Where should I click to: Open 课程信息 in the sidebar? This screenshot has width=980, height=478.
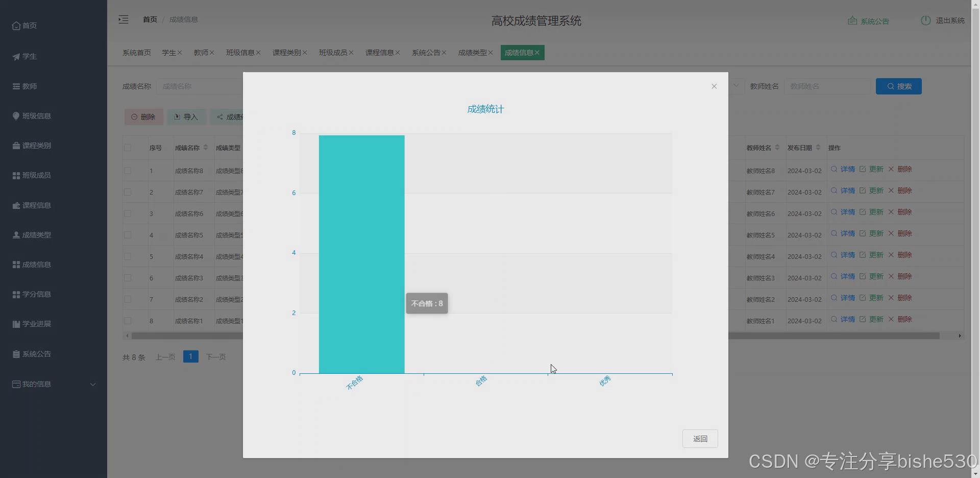[x=32, y=205]
